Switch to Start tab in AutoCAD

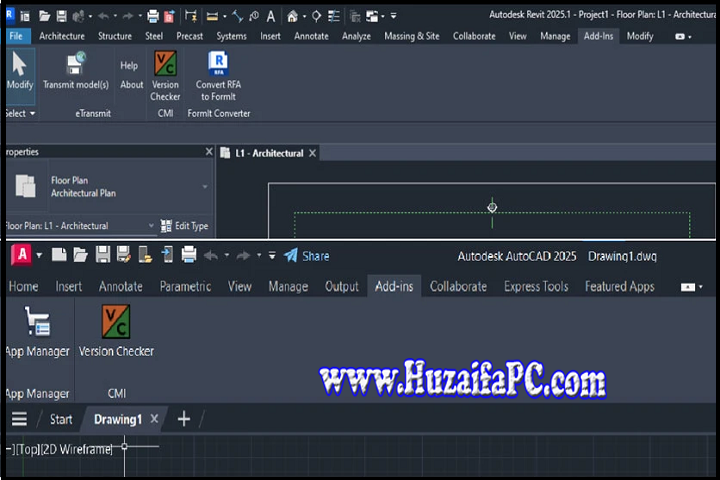tap(61, 419)
